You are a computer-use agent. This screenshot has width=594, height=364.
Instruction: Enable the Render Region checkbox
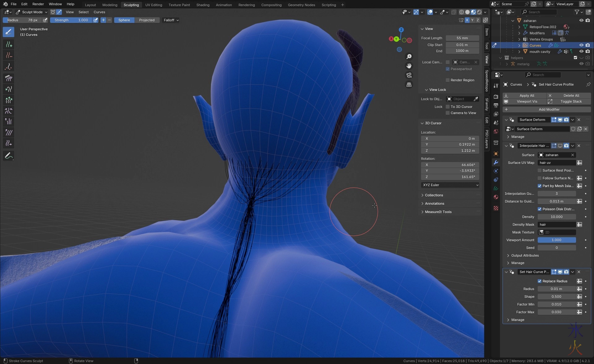tap(448, 80)
